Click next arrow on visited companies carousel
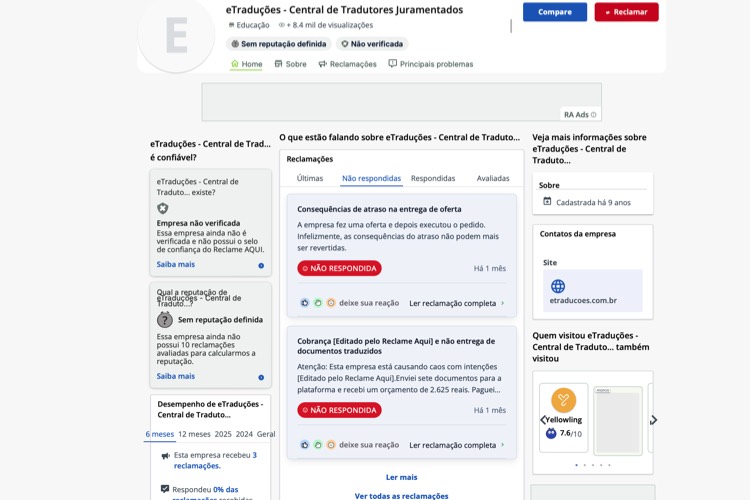750x500 pixels. click(653, 420)
